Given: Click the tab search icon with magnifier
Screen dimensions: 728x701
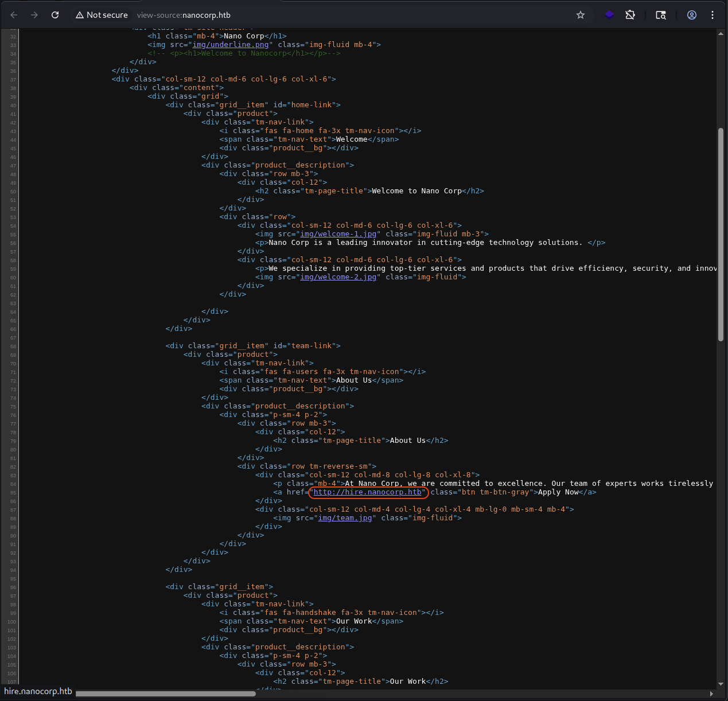Looking at the screenshot, I should click(x=661, y=15).
